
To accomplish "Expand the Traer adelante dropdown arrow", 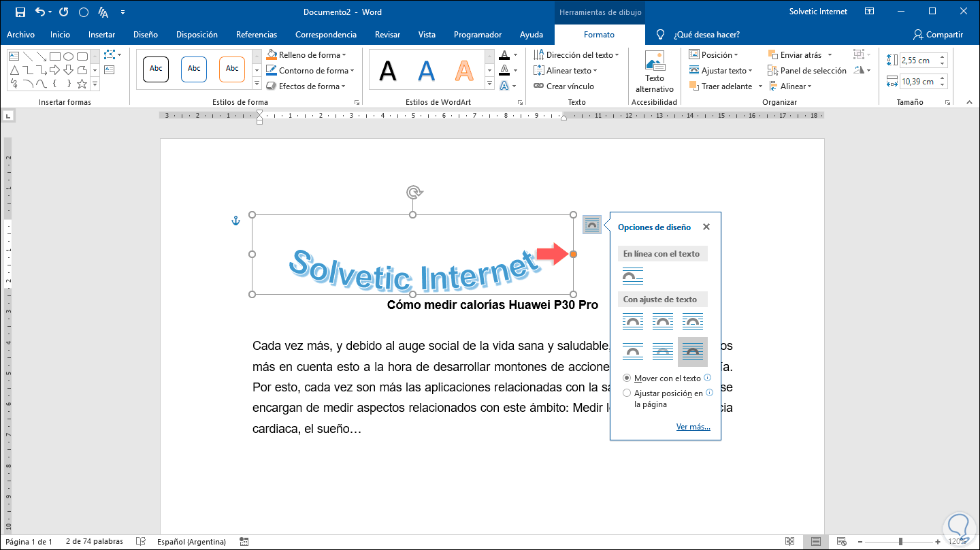I will [x=759, y=86].
